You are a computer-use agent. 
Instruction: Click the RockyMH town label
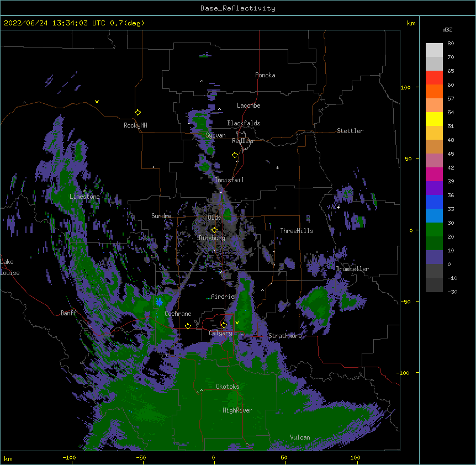(x=135, y=125)
